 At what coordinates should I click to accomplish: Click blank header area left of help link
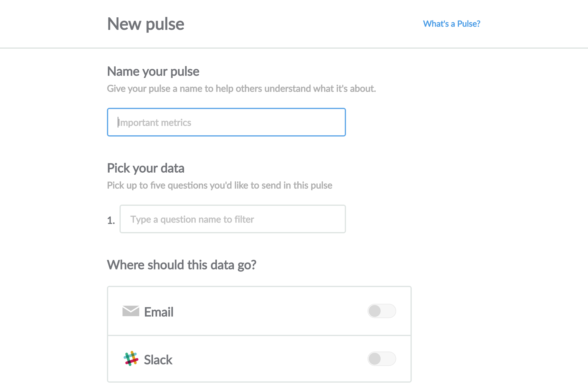(299, 24)
